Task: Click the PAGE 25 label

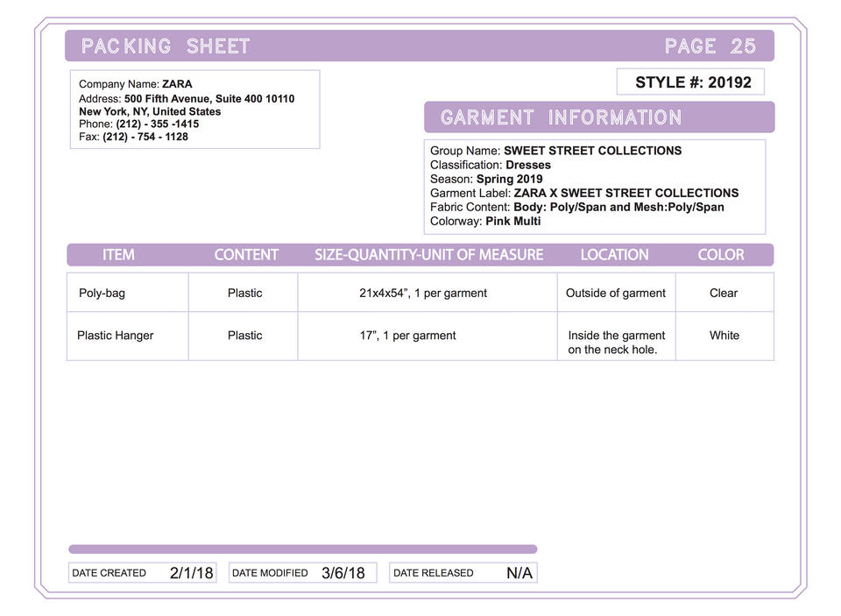Action: point(710,46)
